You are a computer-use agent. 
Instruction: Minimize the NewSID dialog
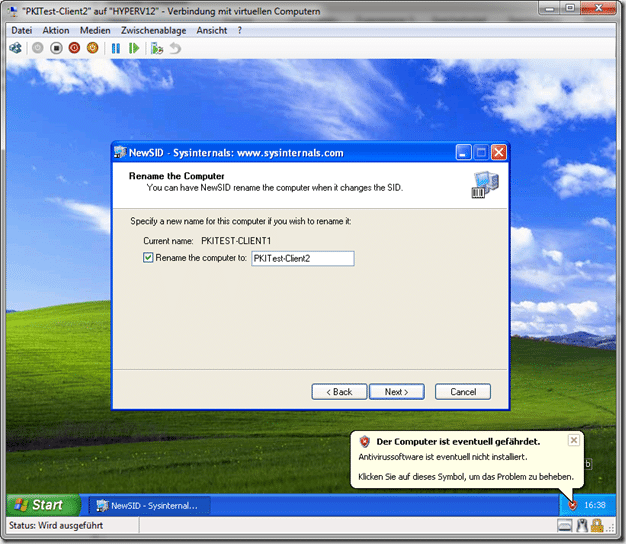pyautogui.click(x=463, y=152)
